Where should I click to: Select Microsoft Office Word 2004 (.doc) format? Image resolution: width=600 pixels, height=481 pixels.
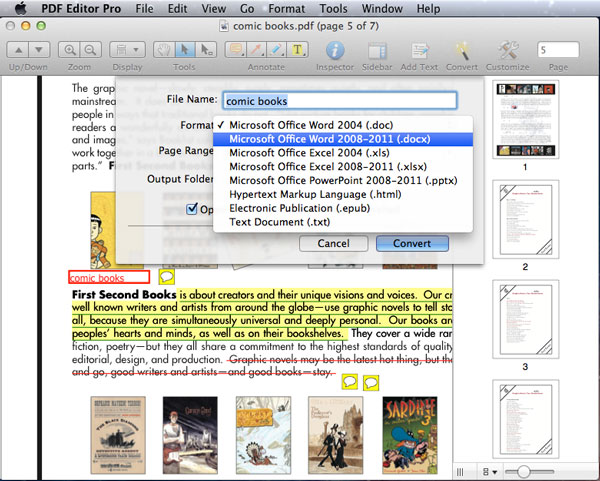(x=343, y=125)
